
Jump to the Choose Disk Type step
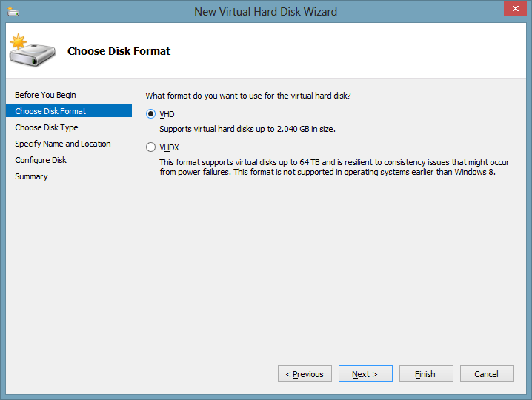coord(47,127)
